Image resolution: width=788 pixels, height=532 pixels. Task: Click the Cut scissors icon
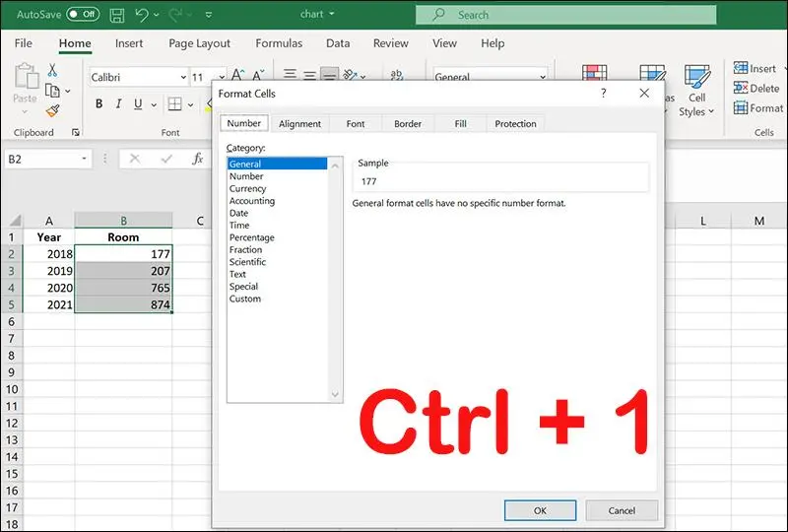coord(52,70)
